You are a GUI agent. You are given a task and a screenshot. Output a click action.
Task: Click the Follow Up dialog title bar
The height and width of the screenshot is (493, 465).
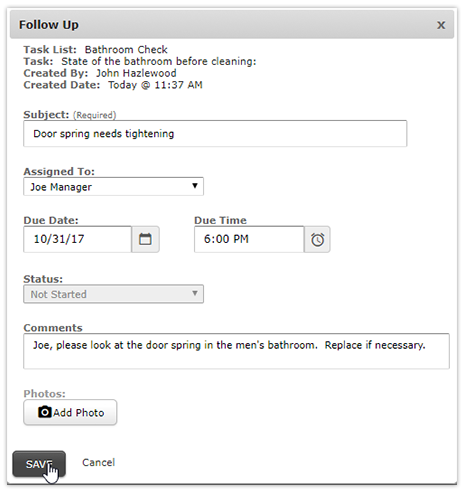tap(232, 24)
